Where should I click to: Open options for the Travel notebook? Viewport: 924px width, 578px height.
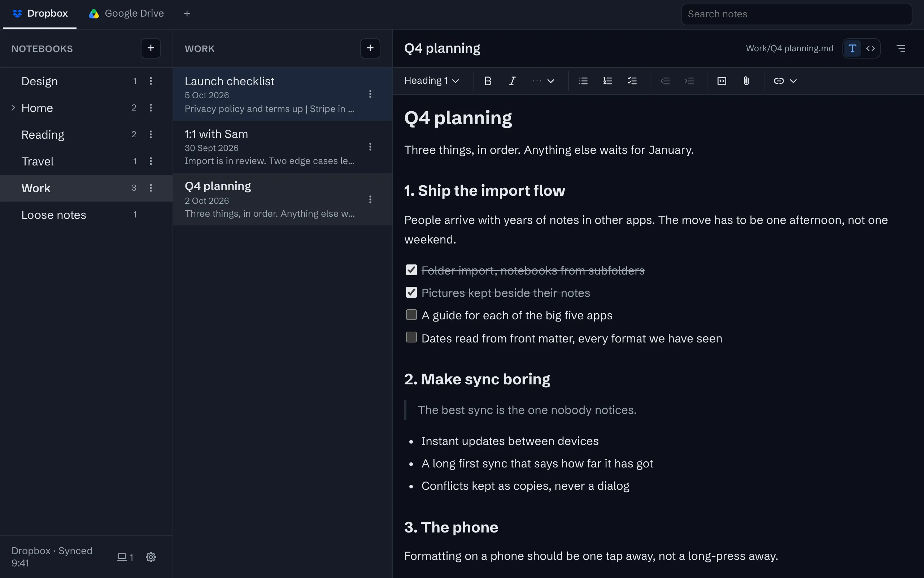151,161
